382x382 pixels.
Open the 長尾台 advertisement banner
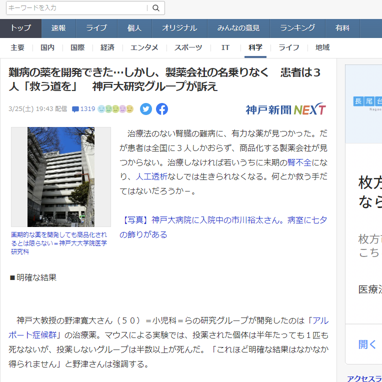pos(364,104)
